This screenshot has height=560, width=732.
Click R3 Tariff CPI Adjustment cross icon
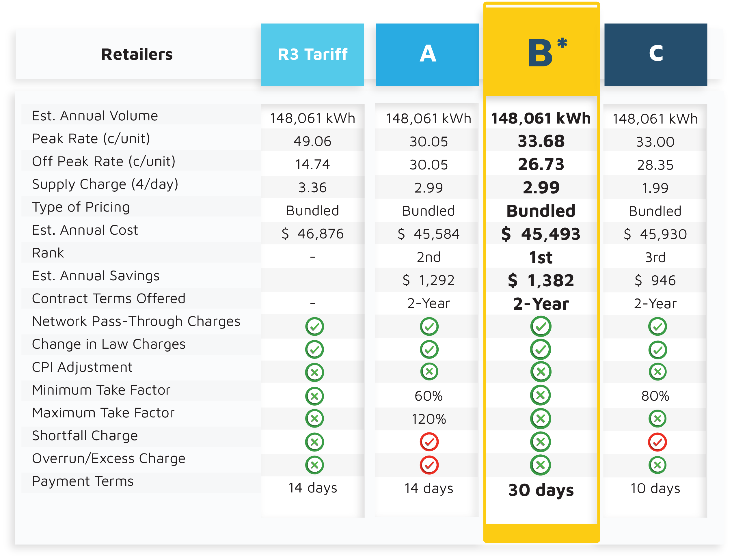click(x=314, y=372)
